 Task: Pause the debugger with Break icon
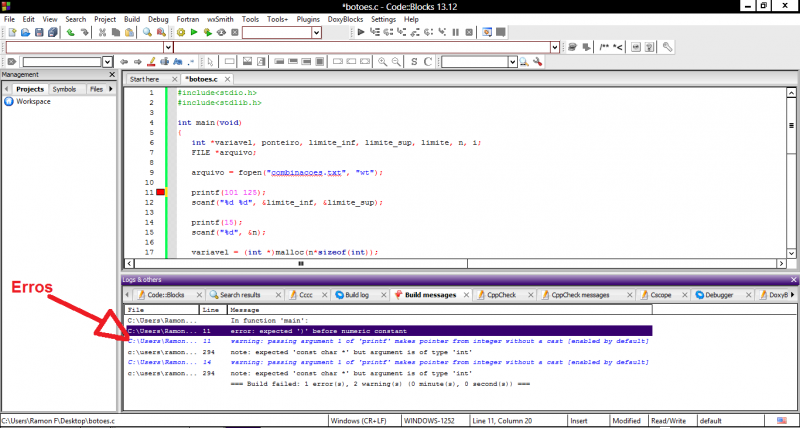456,33
